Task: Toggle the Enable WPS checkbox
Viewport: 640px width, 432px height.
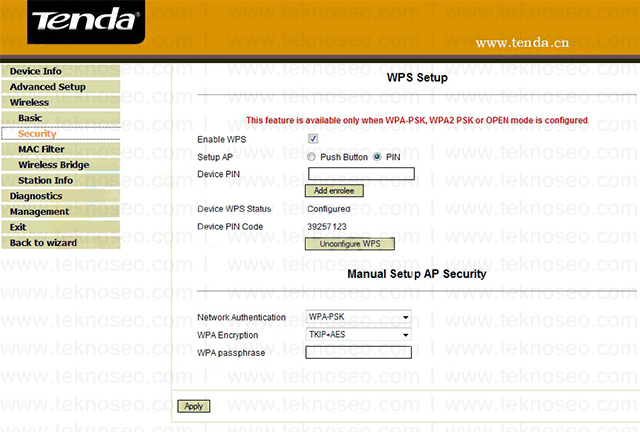Action: pyautogui.click(x=313, y=139)
